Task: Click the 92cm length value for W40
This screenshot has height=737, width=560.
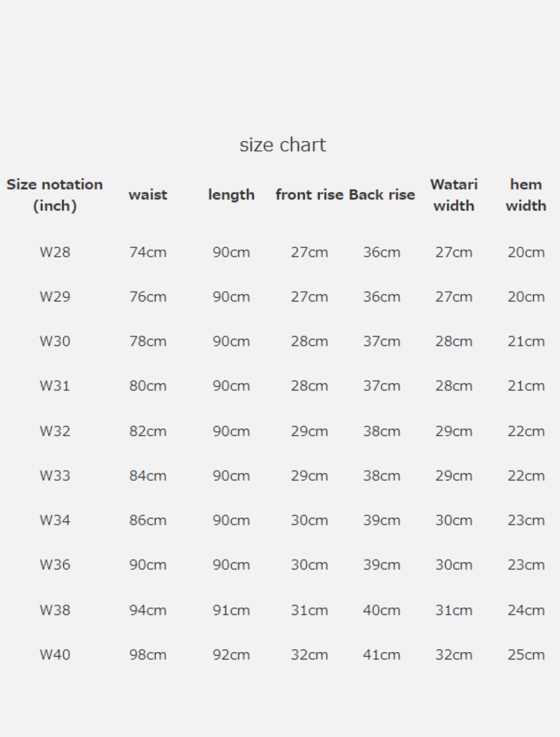Action: (x=231, y=655)
